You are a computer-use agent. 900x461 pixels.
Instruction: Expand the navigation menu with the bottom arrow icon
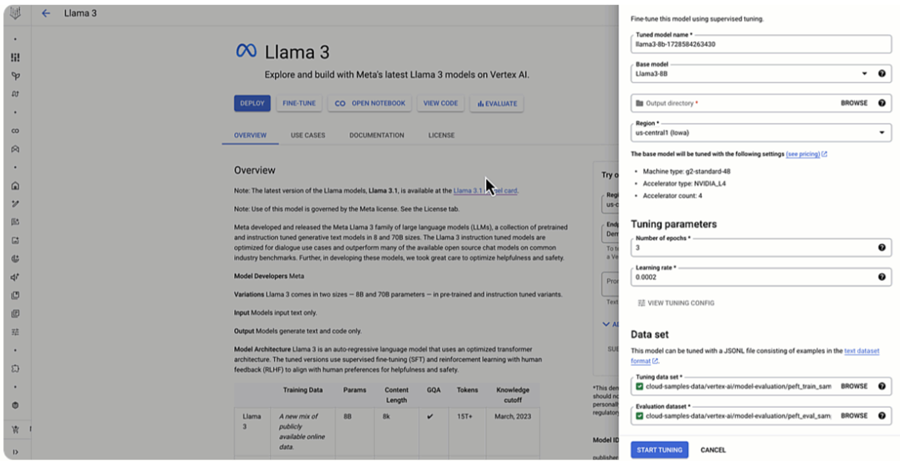coord(15,452)
